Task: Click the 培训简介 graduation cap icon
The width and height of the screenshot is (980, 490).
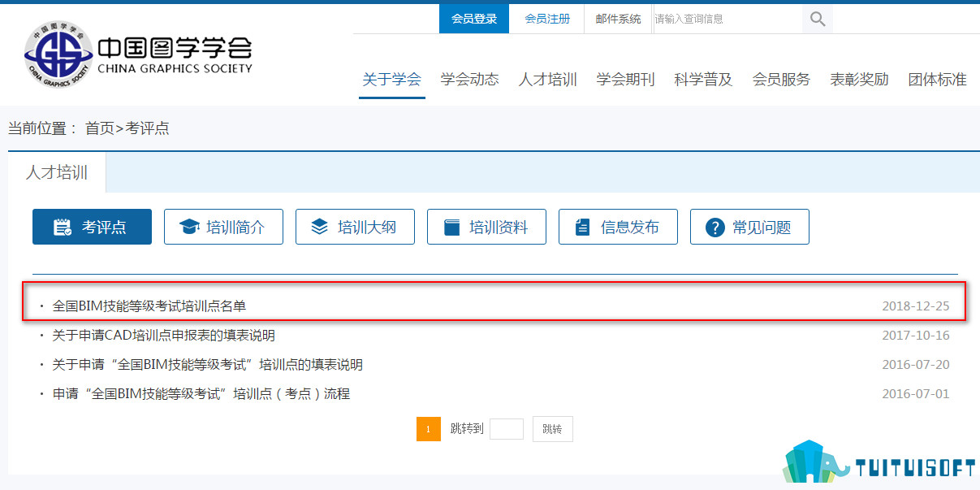Action: (189, 227)
